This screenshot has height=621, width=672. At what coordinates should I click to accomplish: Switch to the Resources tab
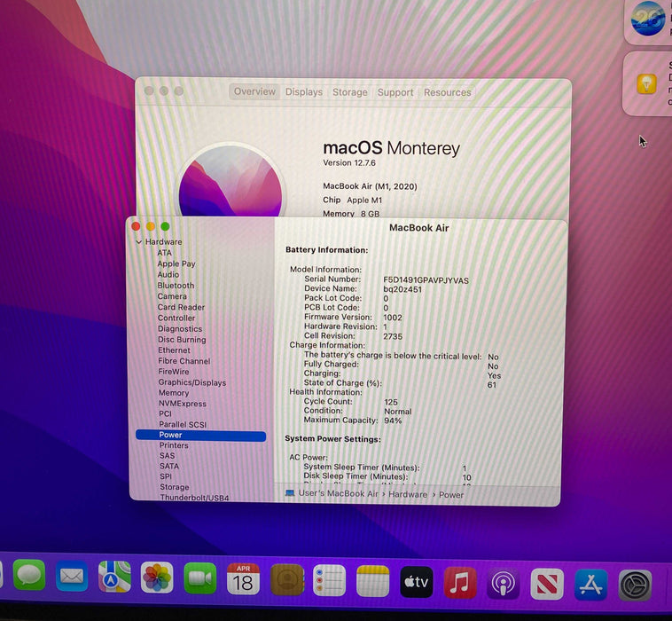pos(447,92)
